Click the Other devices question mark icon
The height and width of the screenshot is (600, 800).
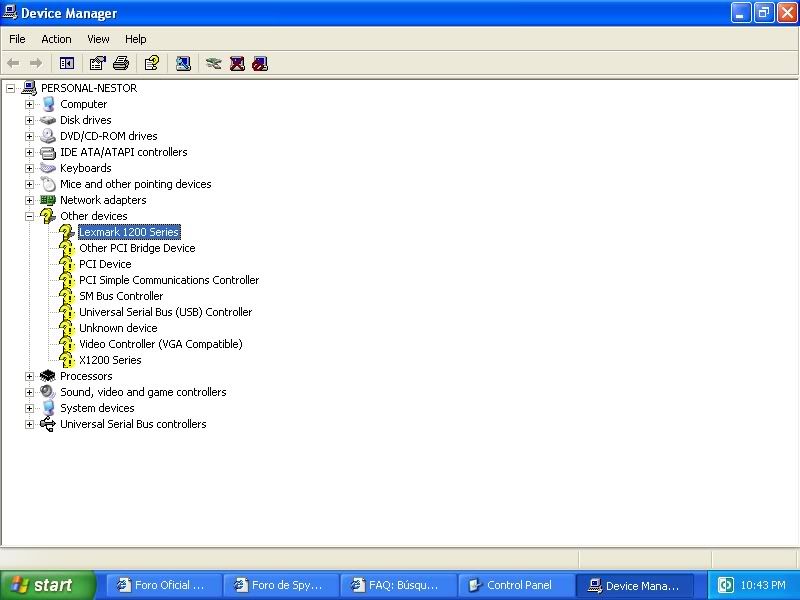[x=47, y=216]
